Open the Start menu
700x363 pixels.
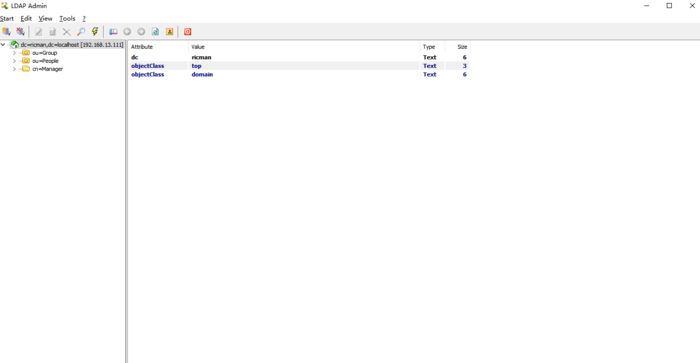[7, 19]
